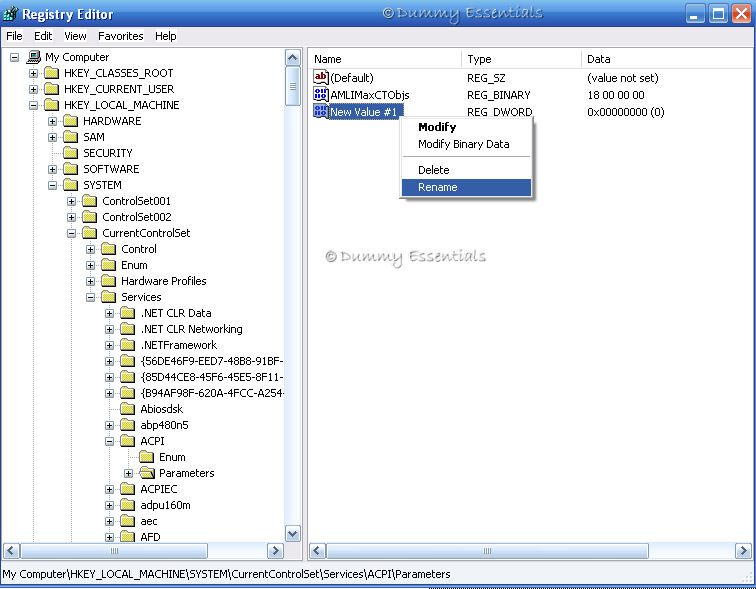Click tree pane scroll left arrow
756x589 pixels.
coord(12,551)
